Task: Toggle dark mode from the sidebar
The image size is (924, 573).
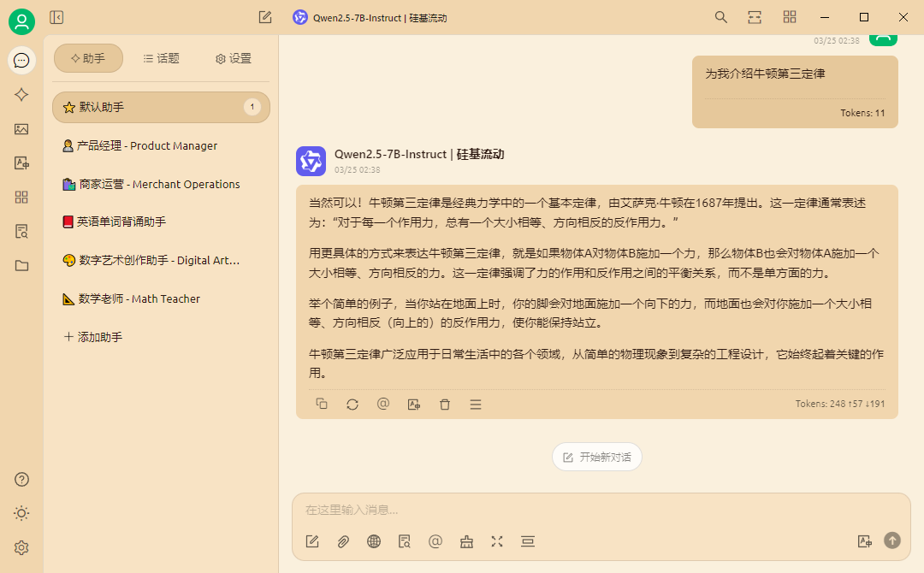Action: point(21,513)
